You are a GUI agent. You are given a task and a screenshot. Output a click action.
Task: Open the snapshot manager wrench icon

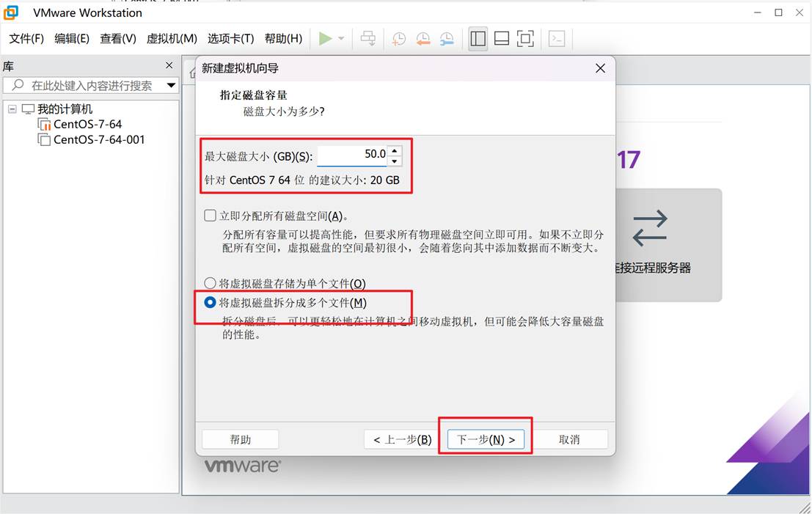(447, 39)
